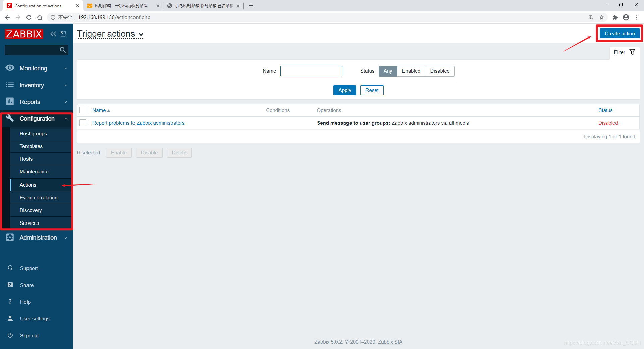The image size is (644, 349).
Task: Click the Reports chart icon
Action: click(10, 101)
